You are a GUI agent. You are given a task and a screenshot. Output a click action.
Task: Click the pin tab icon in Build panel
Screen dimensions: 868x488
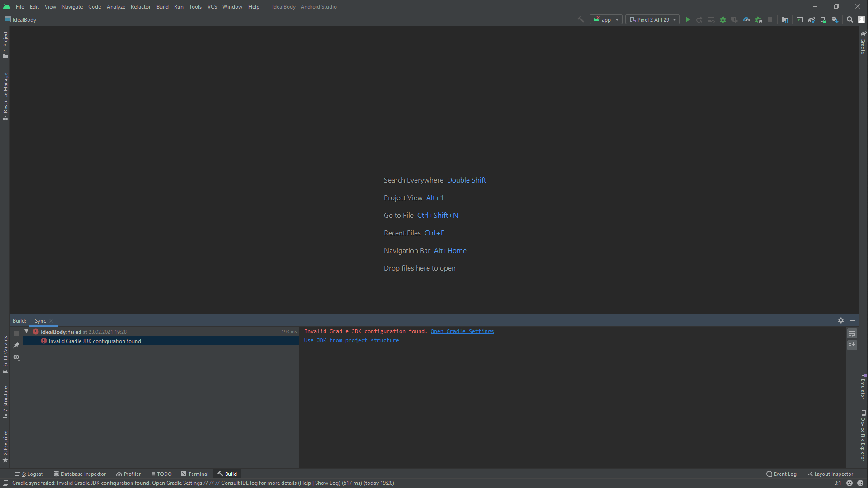coord(16,345)
